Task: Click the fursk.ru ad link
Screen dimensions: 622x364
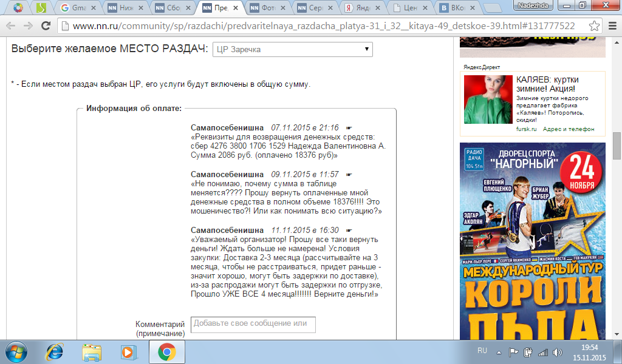Action: click(526, 129)
